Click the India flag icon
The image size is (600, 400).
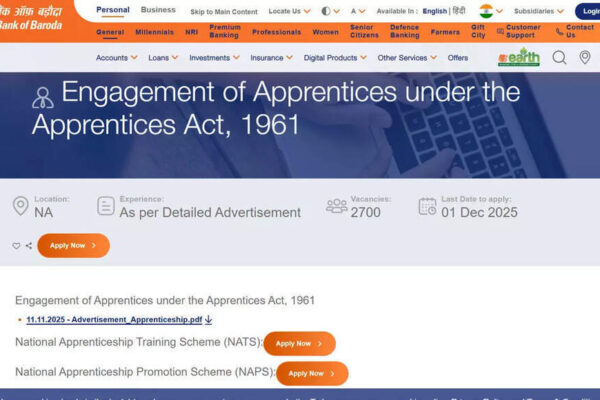(486, 11)
